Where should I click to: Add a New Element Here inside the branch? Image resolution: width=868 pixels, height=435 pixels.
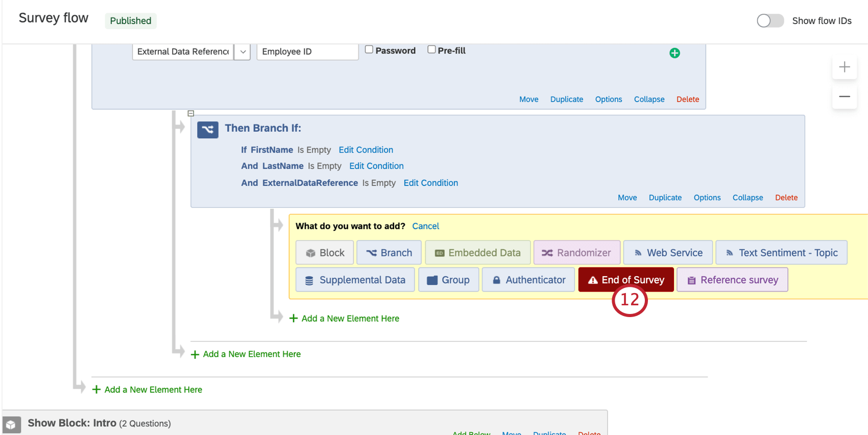click(x=345, y=319)
